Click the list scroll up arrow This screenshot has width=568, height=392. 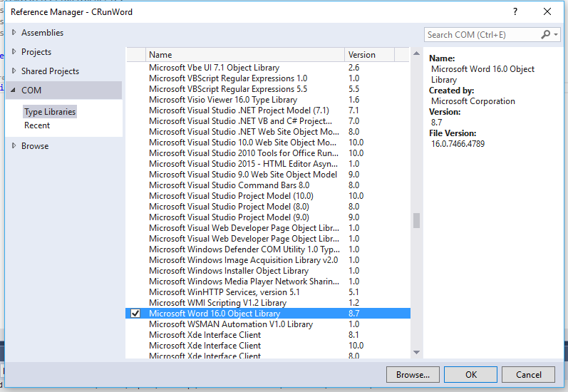417,53
